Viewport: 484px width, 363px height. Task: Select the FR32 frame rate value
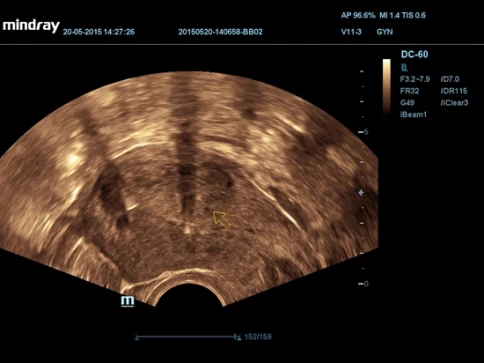(410, 91)
